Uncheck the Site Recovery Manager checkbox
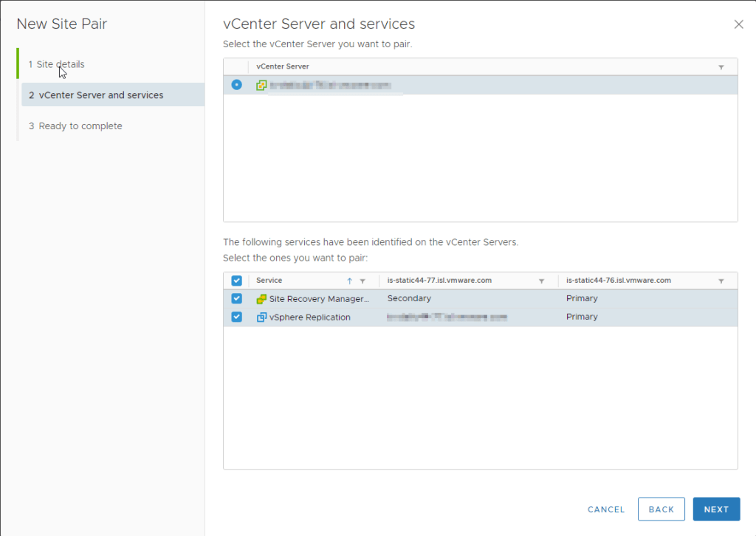This screenshot has height=536, width=756. point(236,299)
